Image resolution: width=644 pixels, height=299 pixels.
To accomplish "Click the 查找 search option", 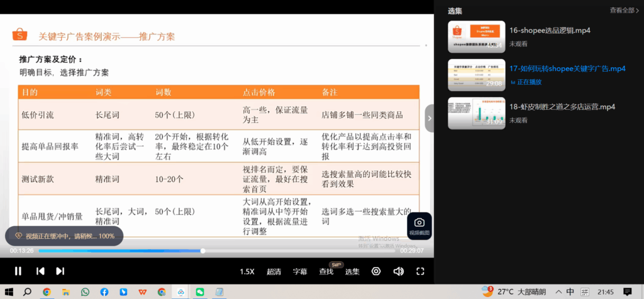I will (326, 271).
